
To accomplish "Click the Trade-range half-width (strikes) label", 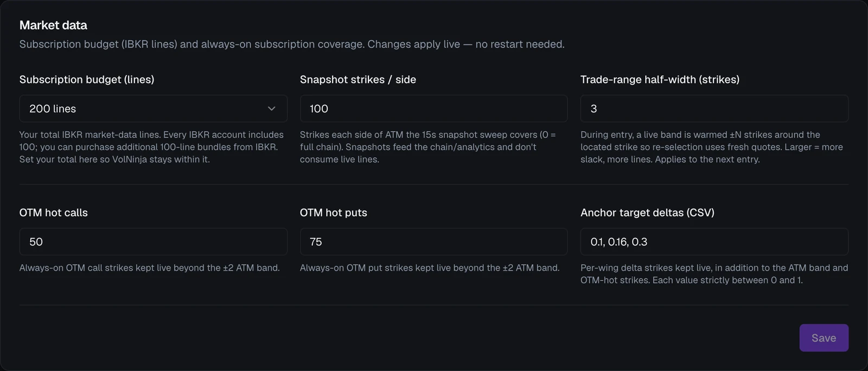I will [660, 80].
